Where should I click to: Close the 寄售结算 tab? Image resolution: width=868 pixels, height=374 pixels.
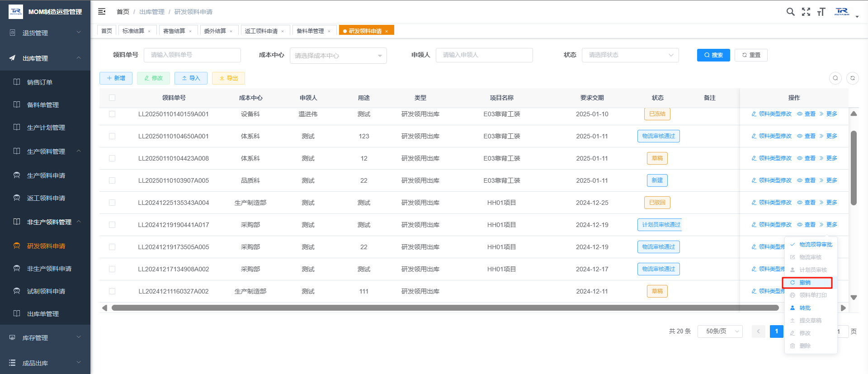pyautogui.click(x=190, y=31)
